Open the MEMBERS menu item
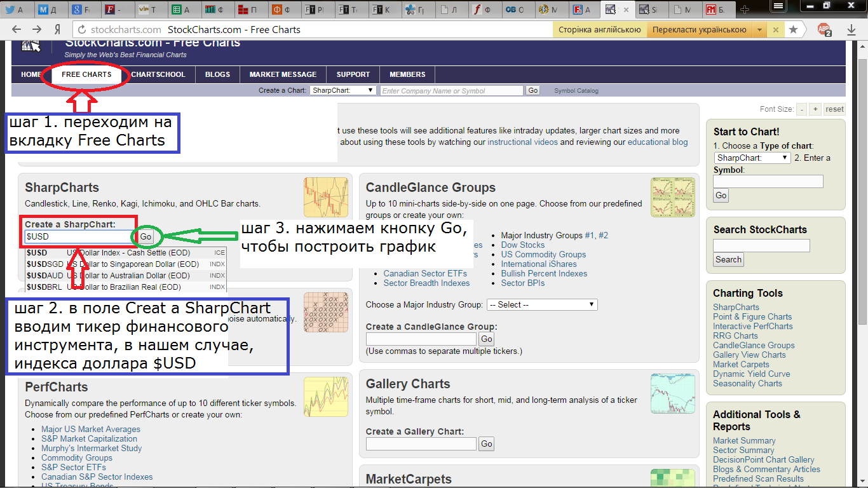This screenshot has height=488, width=868. point(407,74)
